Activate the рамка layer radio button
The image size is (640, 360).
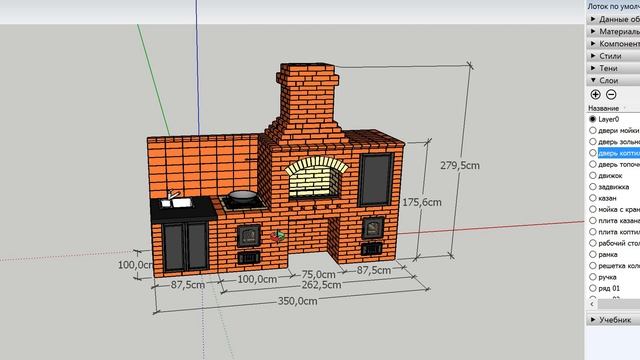593,254
